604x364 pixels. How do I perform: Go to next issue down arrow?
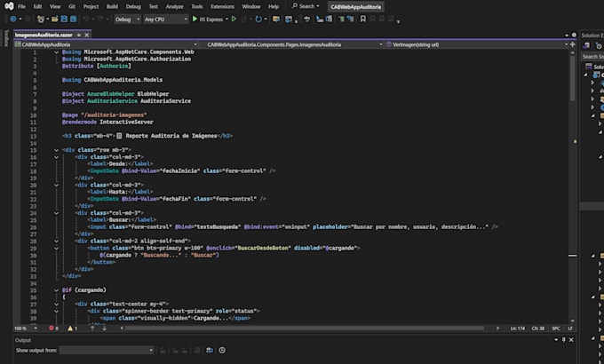point(104,328)
